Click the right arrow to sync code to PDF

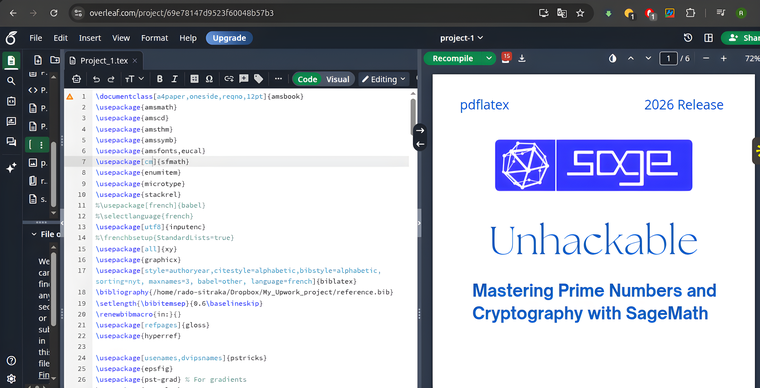420,130
